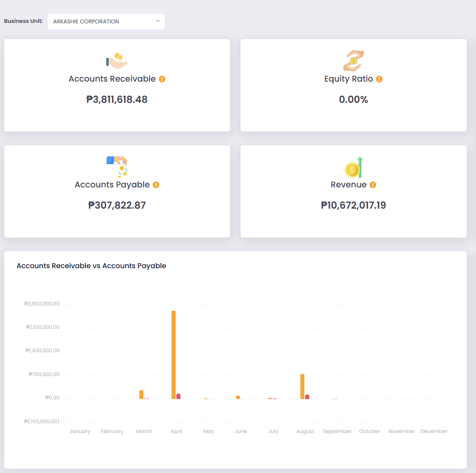Click the chart title Accounts Receivable vs Accounts Payable
This screenshot has width=476, height=473.
click(x=91, y=266)
